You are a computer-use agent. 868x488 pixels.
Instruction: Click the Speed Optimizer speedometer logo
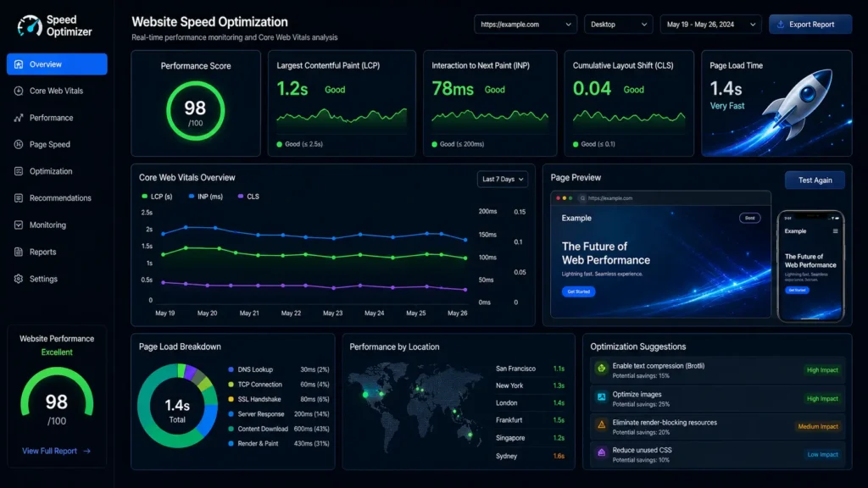point(30,25)
